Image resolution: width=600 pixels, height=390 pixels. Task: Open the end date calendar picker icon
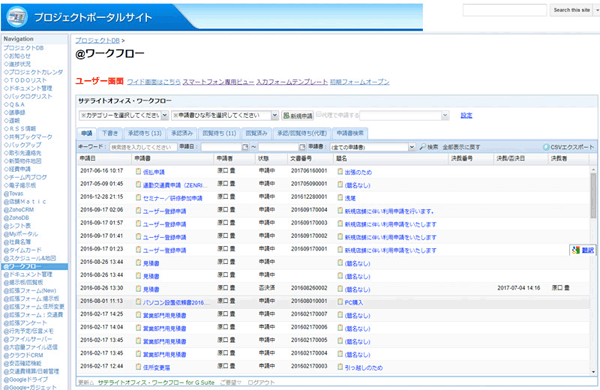click(x=302, y=147)
